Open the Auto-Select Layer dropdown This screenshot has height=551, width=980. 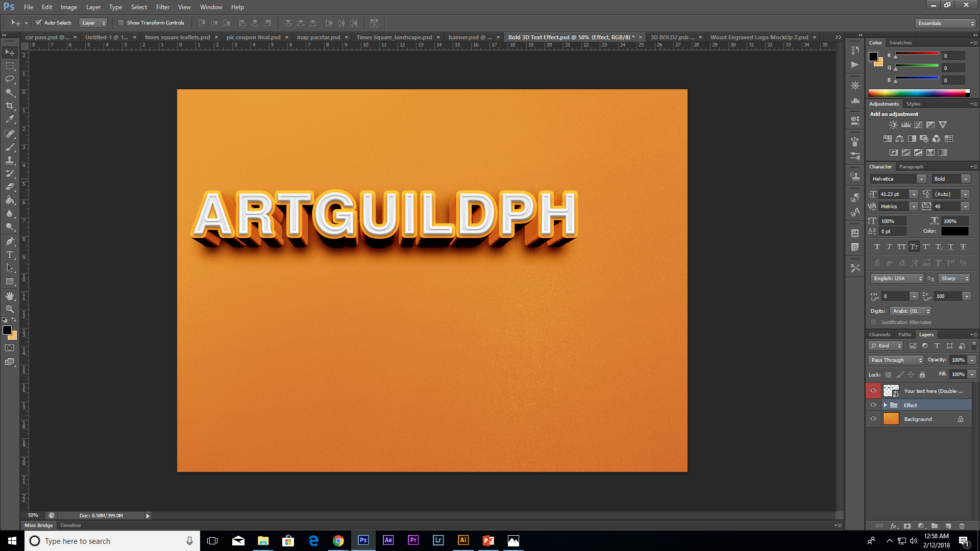click(x=93, y=23)
